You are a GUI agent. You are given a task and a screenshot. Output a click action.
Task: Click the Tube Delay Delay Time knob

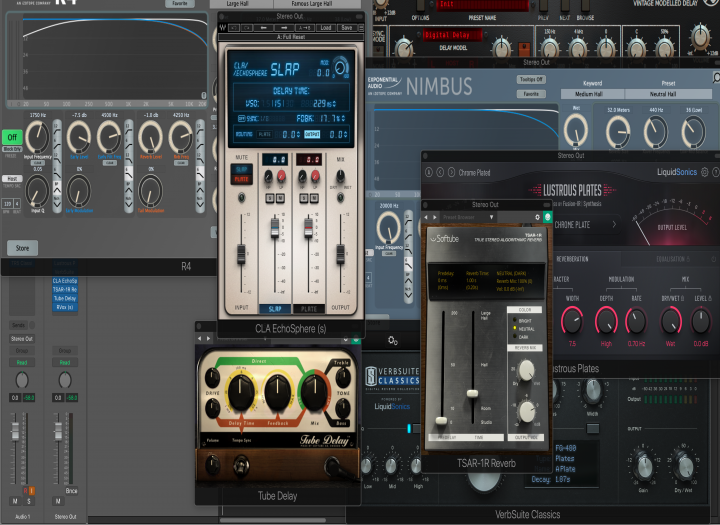coord(241,392)
